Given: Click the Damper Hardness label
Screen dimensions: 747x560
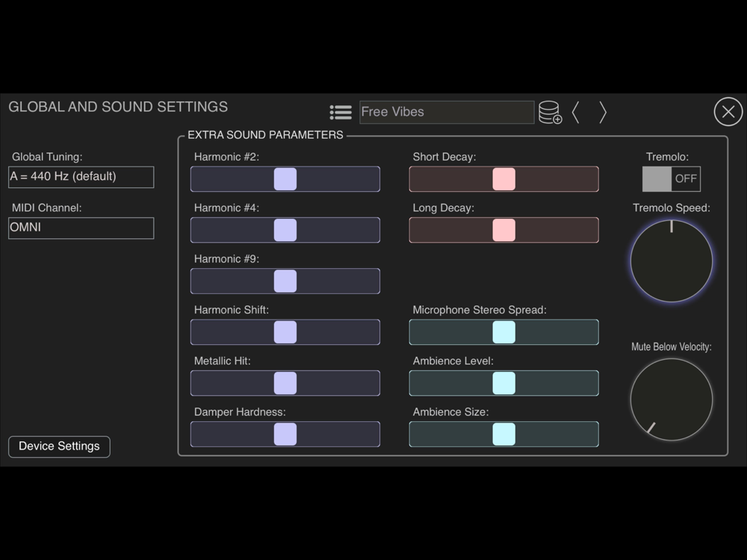Looking at the screenshot, I should [240, 412].
